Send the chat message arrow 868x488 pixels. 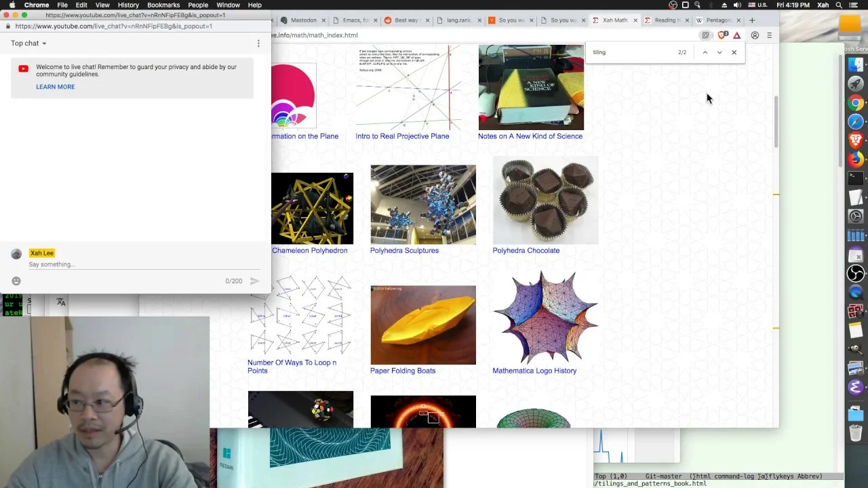pos(255,281)
